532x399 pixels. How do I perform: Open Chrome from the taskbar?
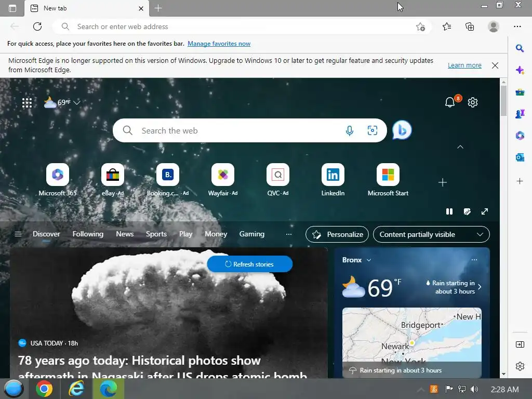tap(44, 389)
